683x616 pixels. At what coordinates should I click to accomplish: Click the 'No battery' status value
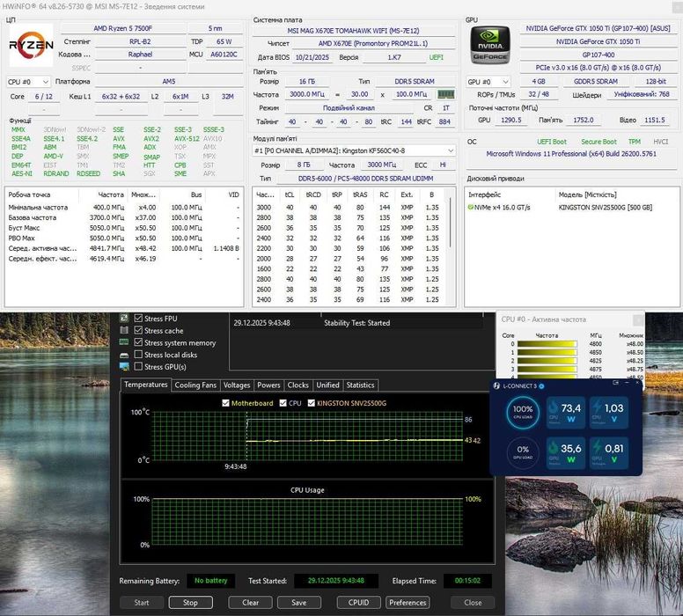click(x=211, y=581)
